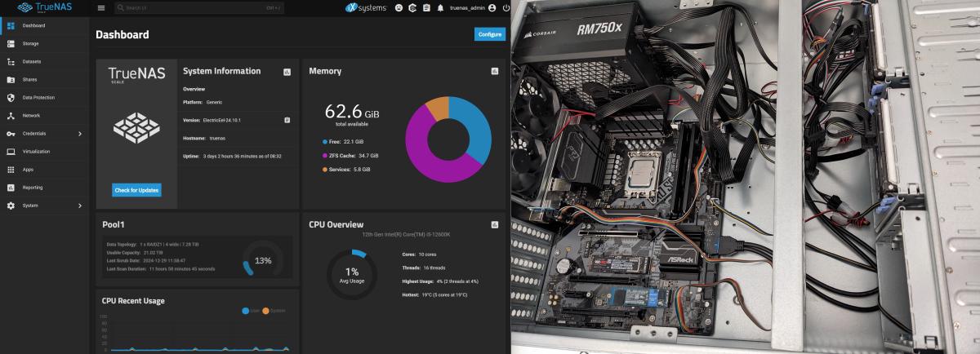Open the jobs clipboard icon

pos(426,7)
